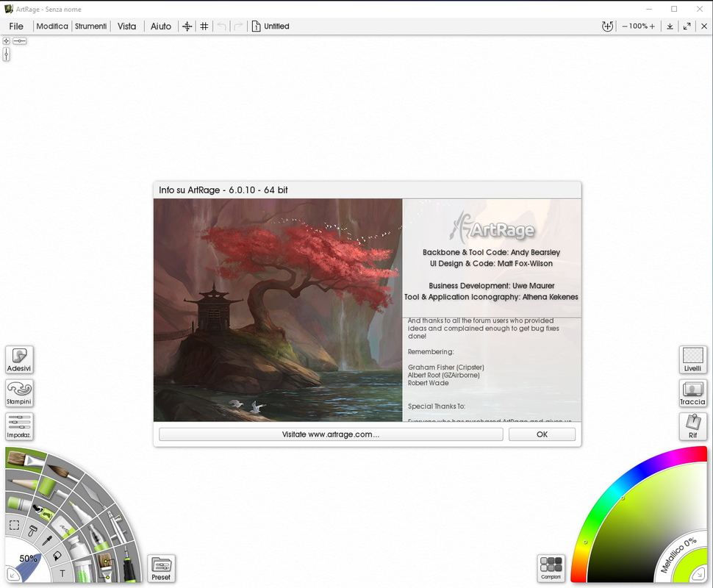
Task: Click the Redo arrow in toolbar
Action: (x=238, y=26)
